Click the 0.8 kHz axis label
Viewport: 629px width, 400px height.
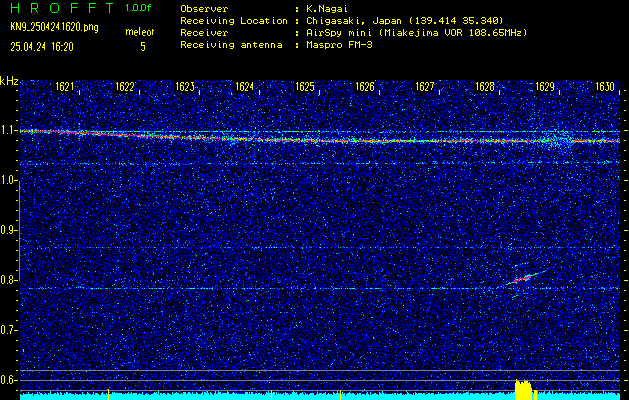(x=7, y=280)
